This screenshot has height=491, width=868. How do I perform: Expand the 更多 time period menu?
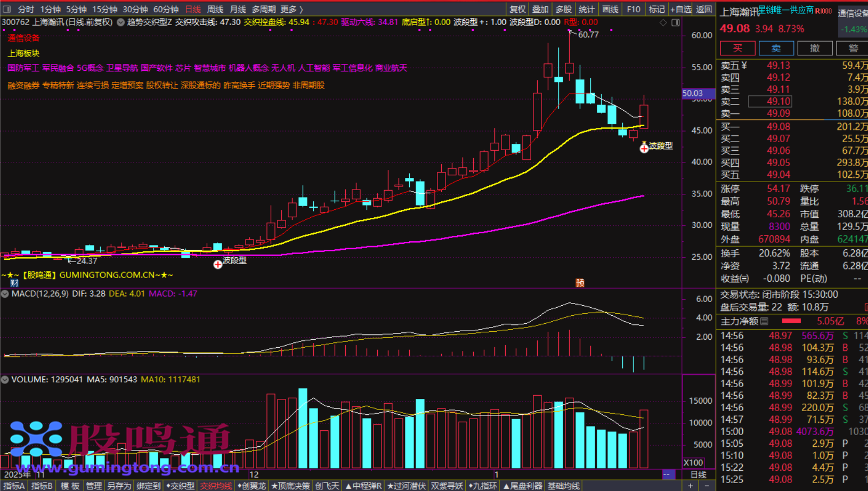(x=291, y=9)
